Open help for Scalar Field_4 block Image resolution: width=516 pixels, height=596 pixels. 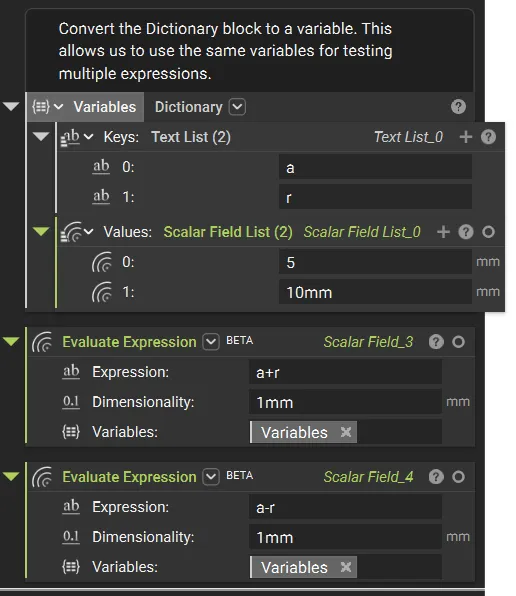(436, 477)
